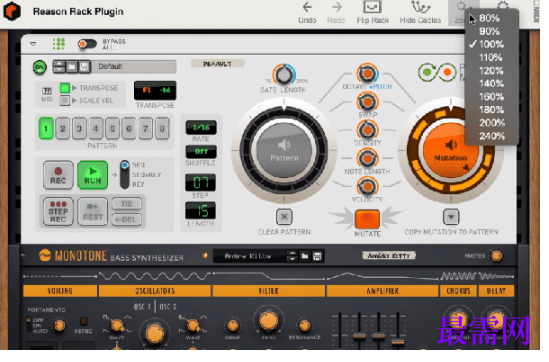
Task: Click the gray Pattern speaker button
Action: 284,151
